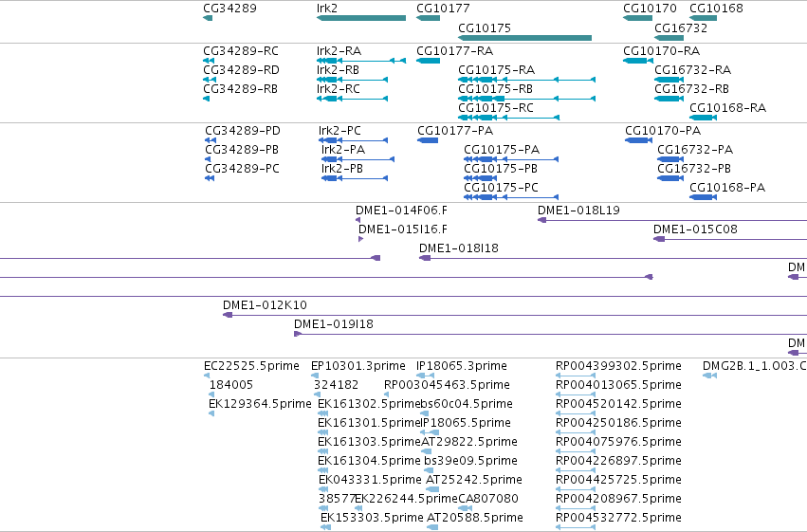Click protein CG10168-PA
Screen dimensions: 807x532
coord(727,188)
